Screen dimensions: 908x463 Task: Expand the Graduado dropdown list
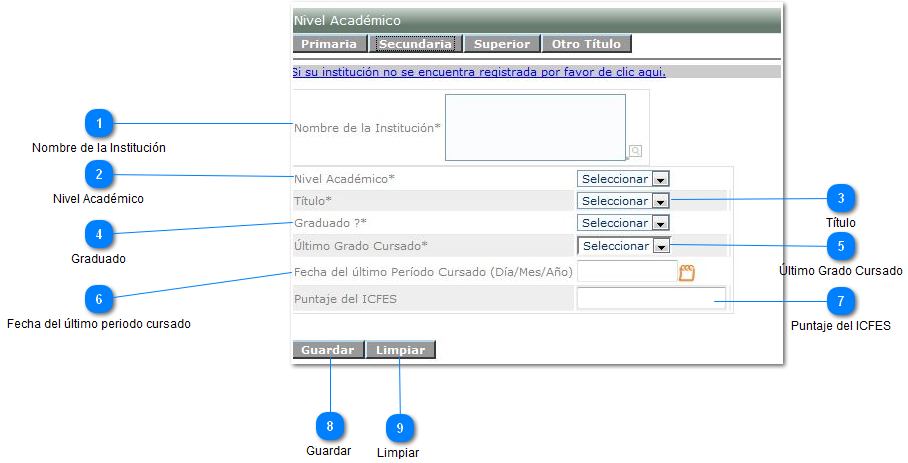(x=622, y=223)
